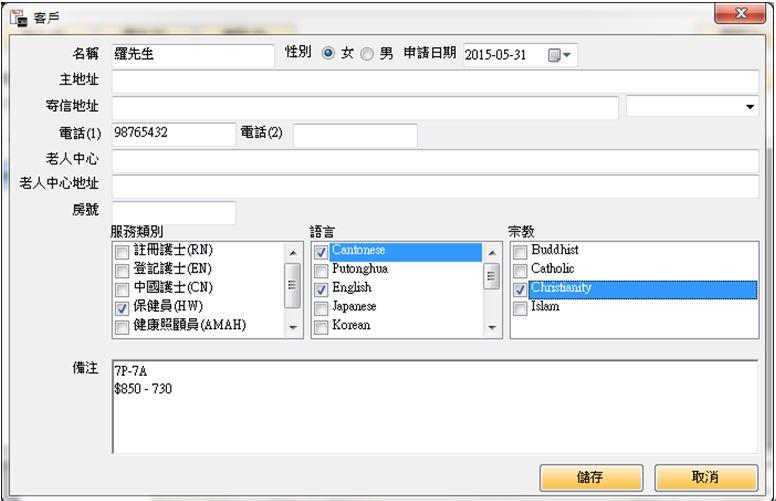Click the 名稱 name input field
Screen dimensions: 776x501
point(192,55)
